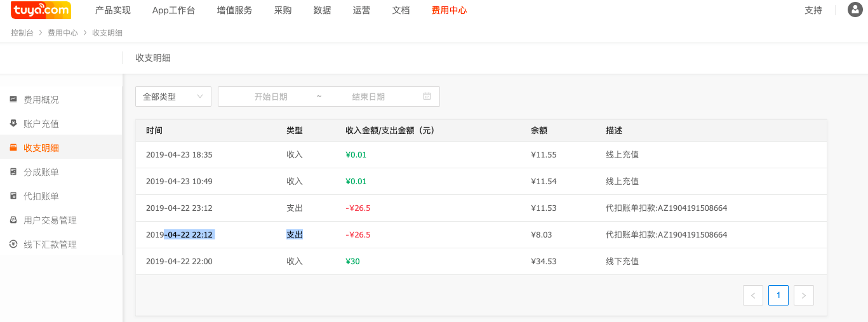Click the 费用概况 sidebar icon

pos(13,99)
